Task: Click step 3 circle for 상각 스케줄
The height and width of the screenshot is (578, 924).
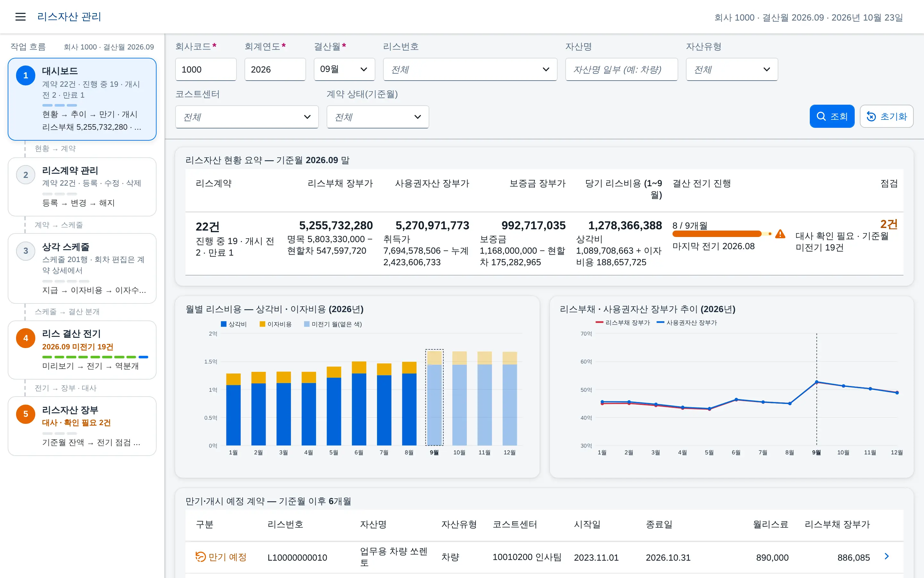Action: coord(26,251)
